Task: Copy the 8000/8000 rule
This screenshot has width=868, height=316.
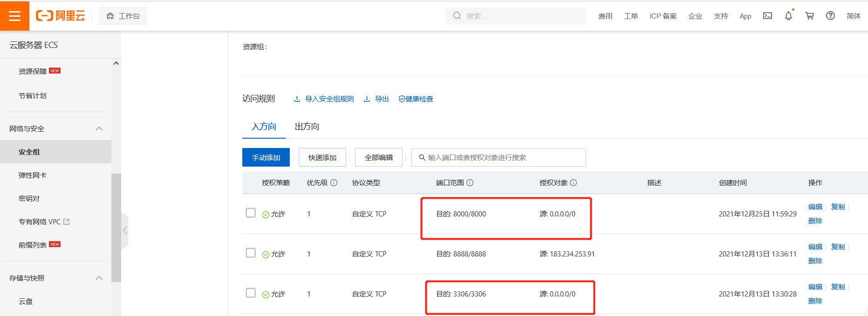Action: (838, 207)
